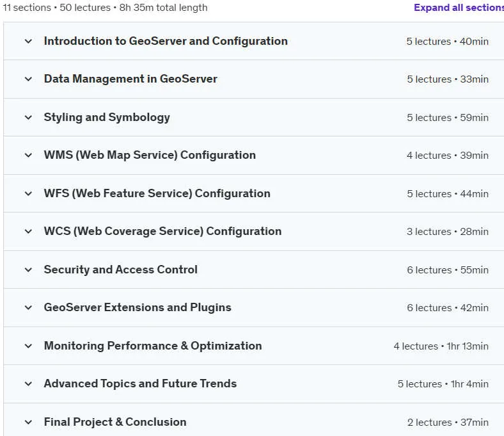Screen dimensions: 504x436
Task: Click chevron beside WCS Configuration section
Action: pyautogui.click(x=28, y=231)
